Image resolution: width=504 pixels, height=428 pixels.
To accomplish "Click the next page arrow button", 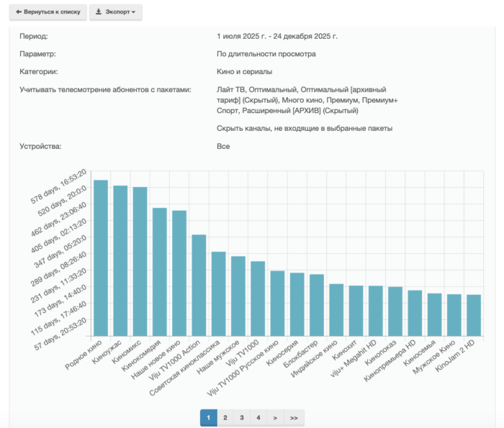I will (275, 417).
